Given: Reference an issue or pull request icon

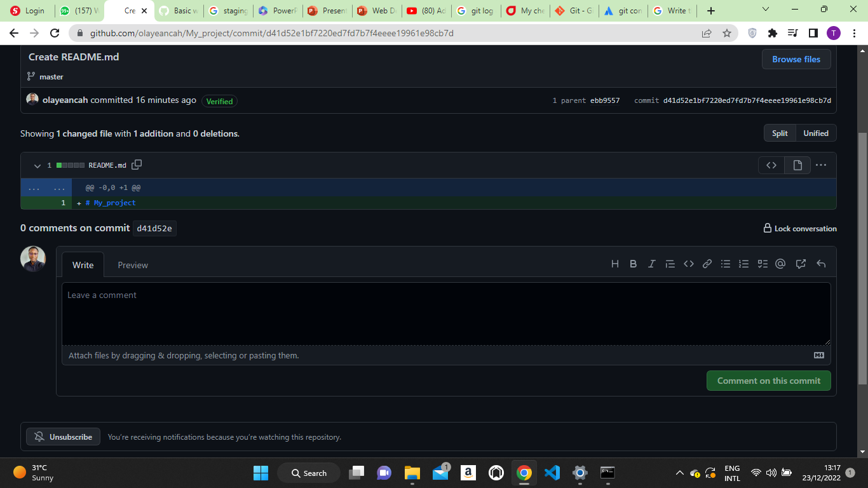Looking at the screenshot, I should (x=801, y=264).
